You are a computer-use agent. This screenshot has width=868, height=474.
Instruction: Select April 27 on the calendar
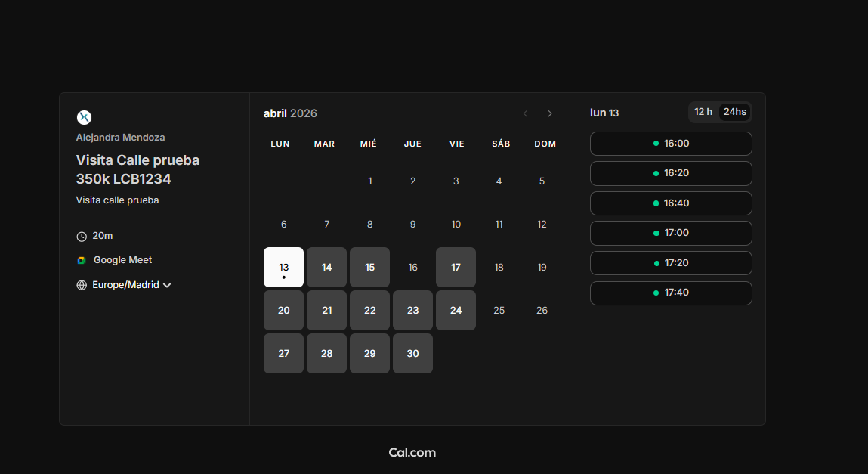[x=283, y=353]
